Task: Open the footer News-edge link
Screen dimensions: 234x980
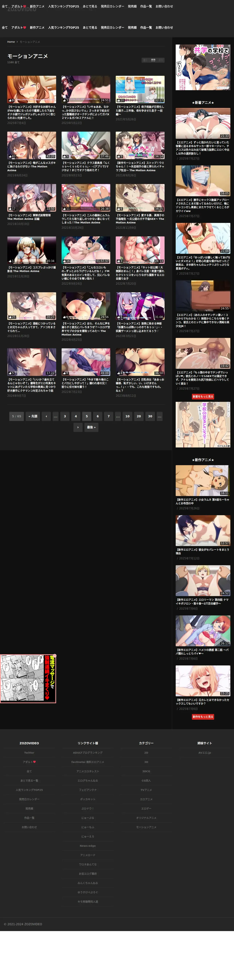Action: 88,846
